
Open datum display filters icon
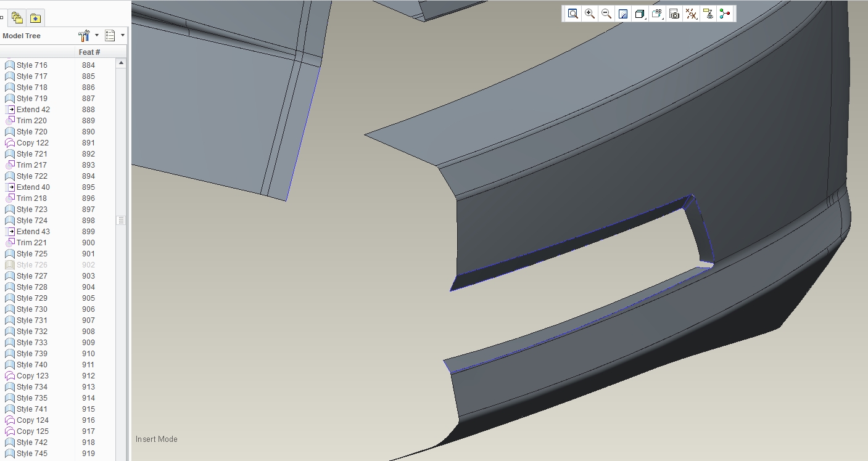click(692, 14)
